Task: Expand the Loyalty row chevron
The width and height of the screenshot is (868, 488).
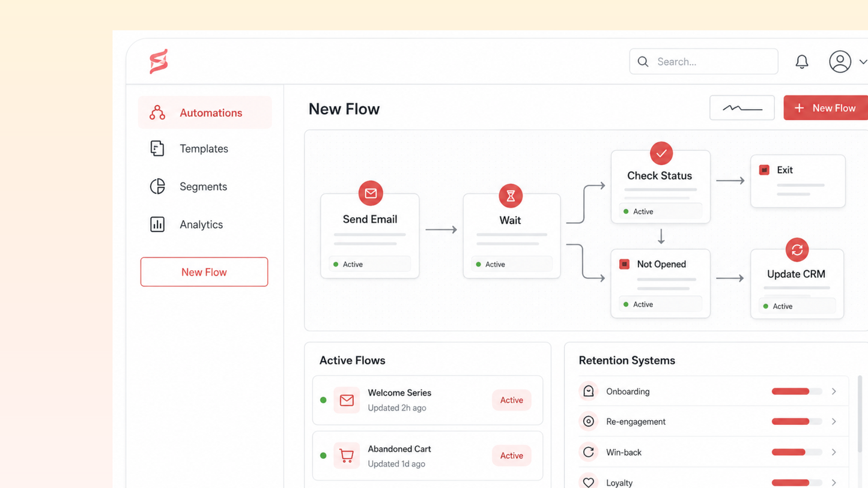Action: tap(834, 483)
